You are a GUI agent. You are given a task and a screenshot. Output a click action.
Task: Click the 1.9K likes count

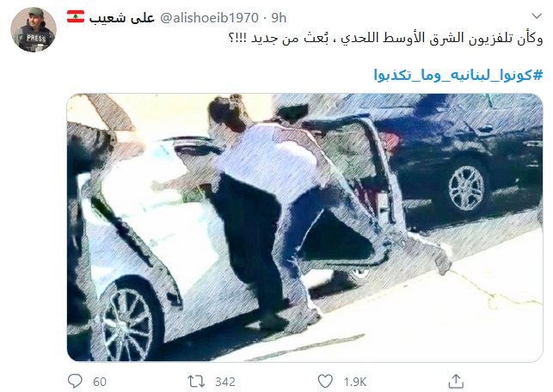coord(355,382)
